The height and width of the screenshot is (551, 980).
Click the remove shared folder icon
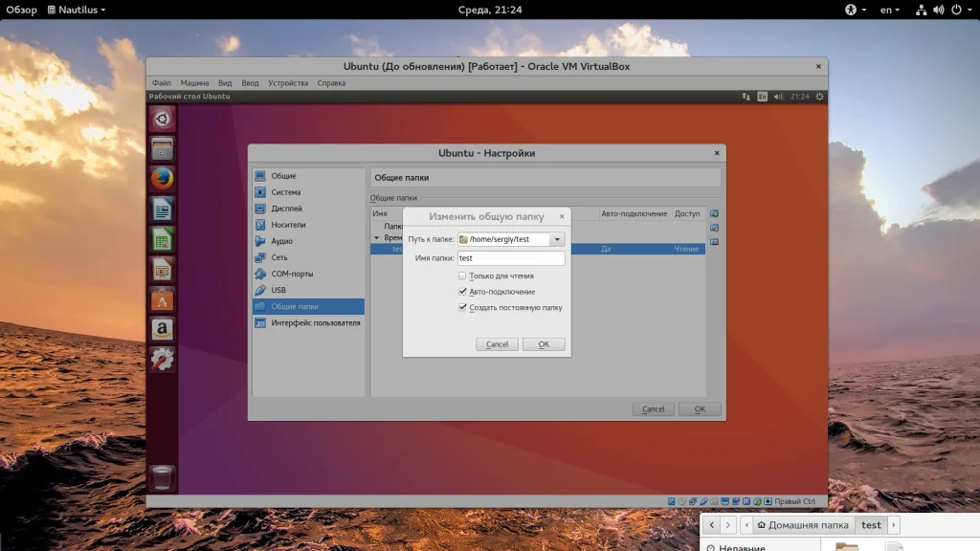point(714,242)
